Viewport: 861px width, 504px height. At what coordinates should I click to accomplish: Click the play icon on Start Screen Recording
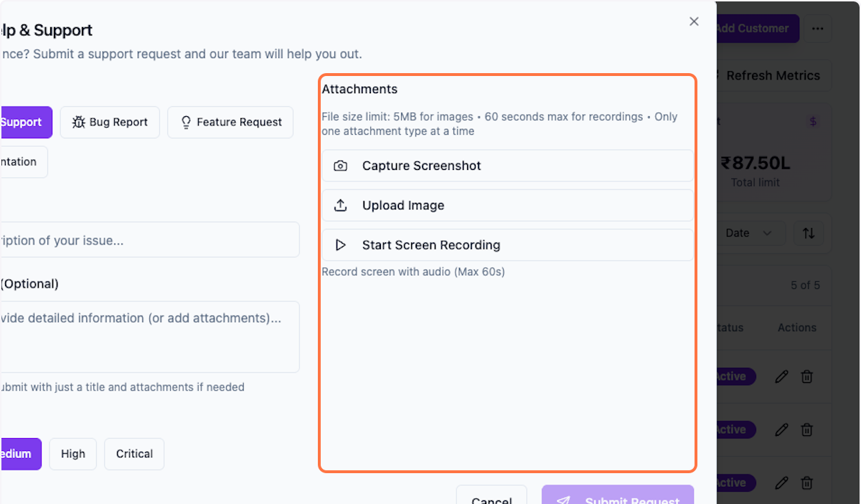click(341, 244)
